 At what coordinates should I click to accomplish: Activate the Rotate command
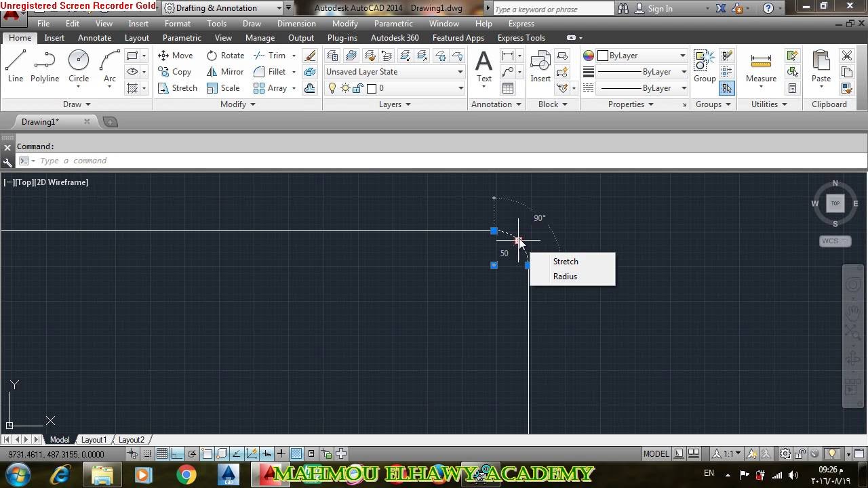tap(226, 56)
